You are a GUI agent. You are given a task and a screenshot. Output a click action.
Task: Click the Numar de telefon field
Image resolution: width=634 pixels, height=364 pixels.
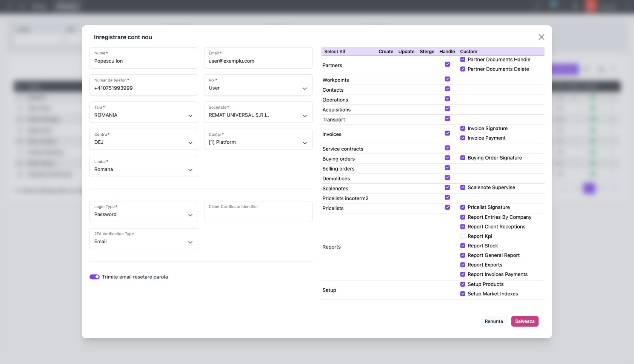tap(144, 85)
